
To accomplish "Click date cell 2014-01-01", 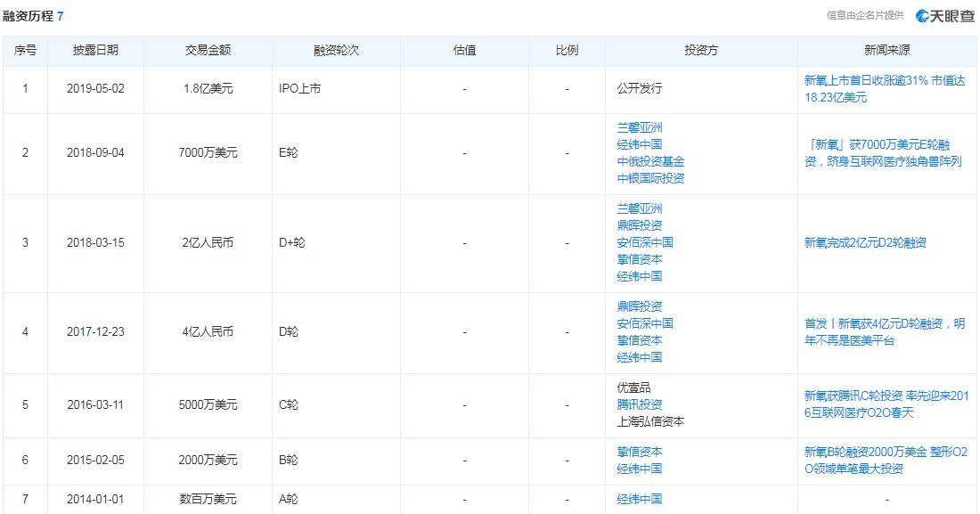I will coord(95,499).
